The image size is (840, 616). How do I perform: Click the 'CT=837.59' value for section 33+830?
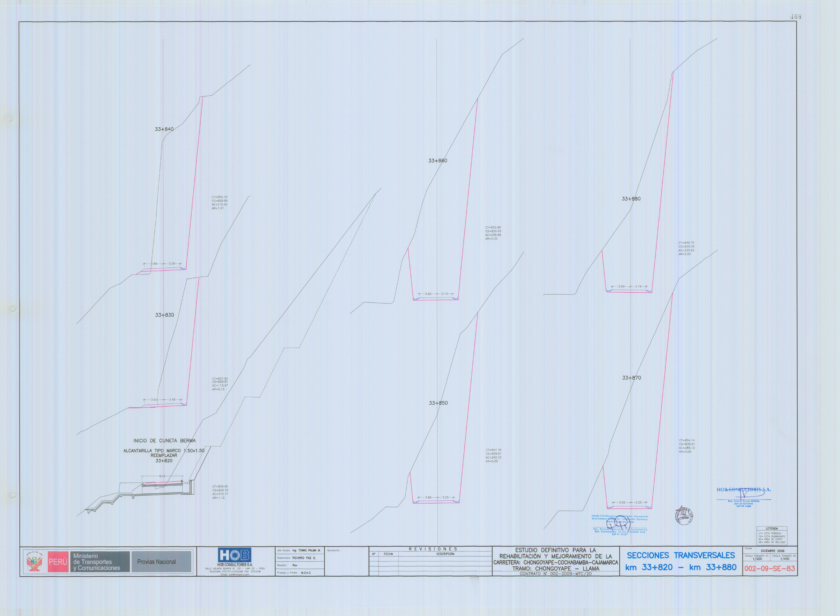[x=220, y=379]
